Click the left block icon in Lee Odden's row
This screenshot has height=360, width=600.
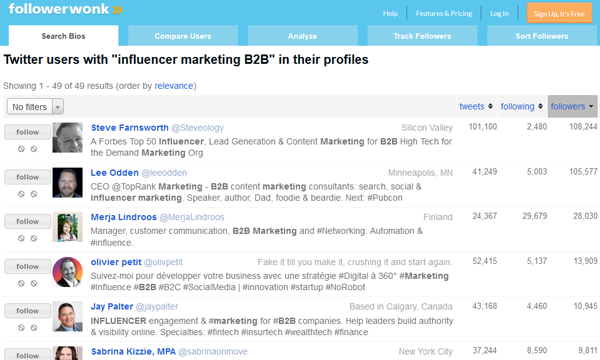tap(21, 194)
